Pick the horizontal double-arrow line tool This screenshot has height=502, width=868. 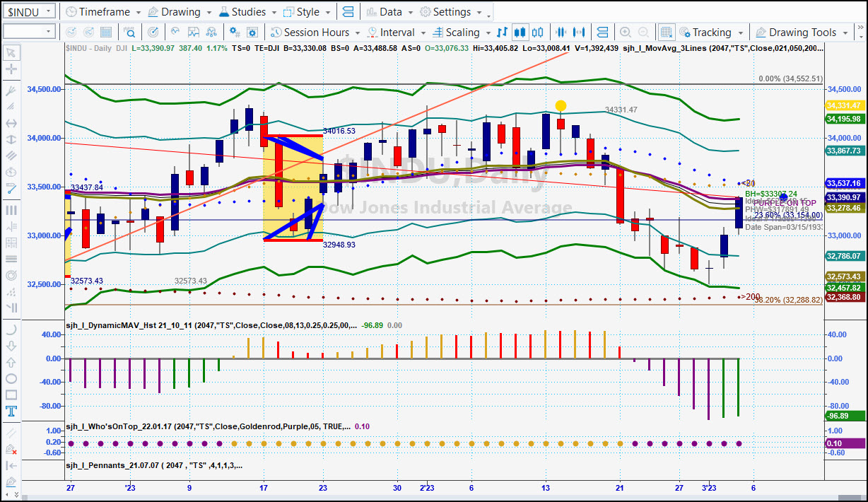point(11,122)
